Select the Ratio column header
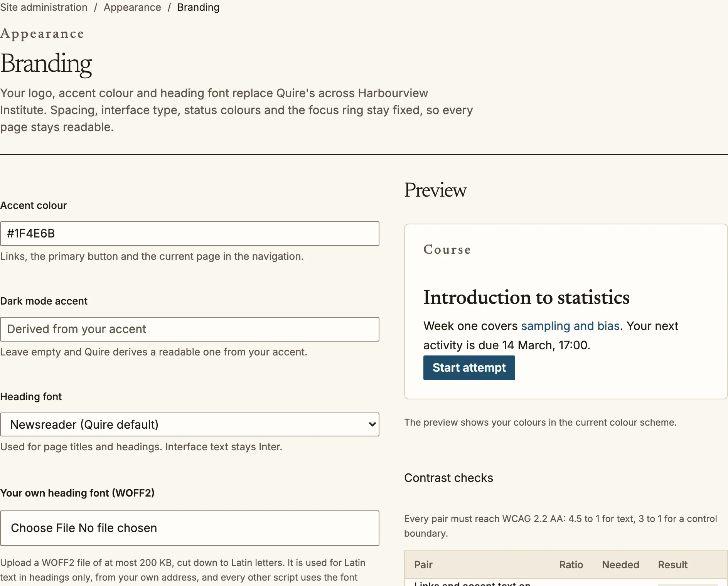 pyautogui.click(x=571, y=565)
